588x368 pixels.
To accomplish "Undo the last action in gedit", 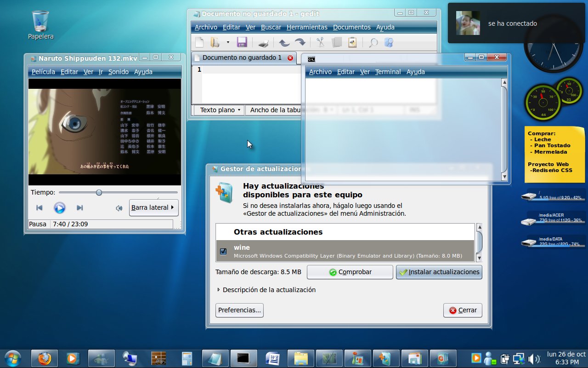I will tap(284, 43).
